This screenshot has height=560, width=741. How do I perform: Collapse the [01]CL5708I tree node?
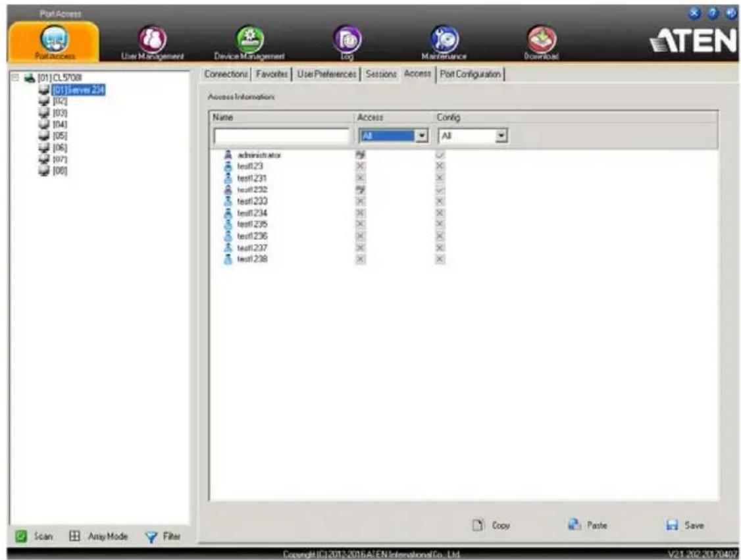coord(15,78)
